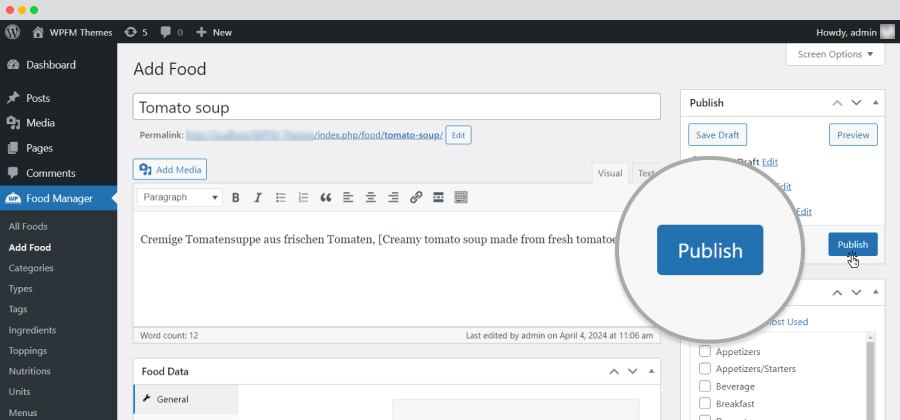This screenshot has height=420, width=900.
Task: Visit the WPFM Themes site home
Action: (x=72, y=32)
